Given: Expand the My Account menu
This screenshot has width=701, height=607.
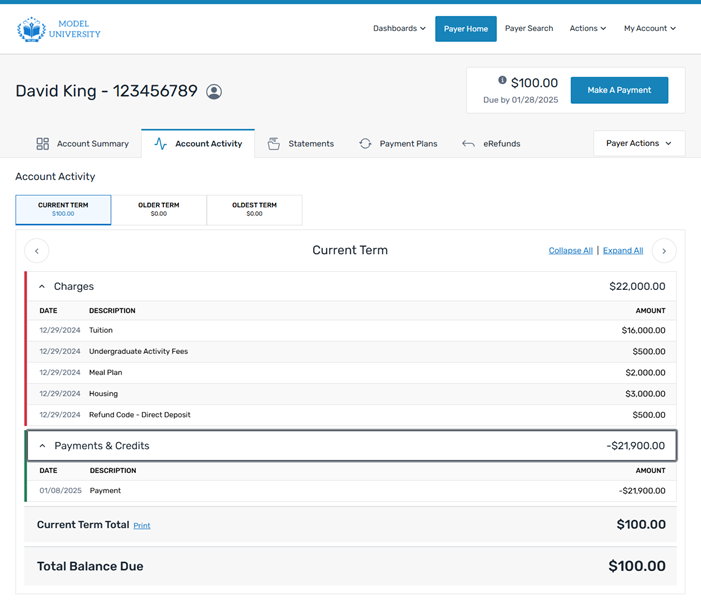Looking at the screenshot, I should click(x=650, y=28).
